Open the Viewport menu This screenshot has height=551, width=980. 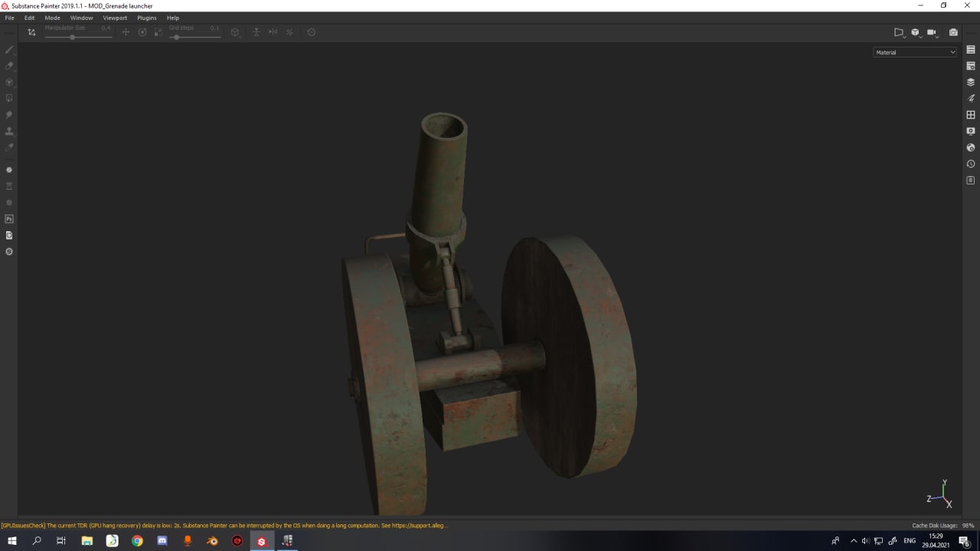(115, 18)
